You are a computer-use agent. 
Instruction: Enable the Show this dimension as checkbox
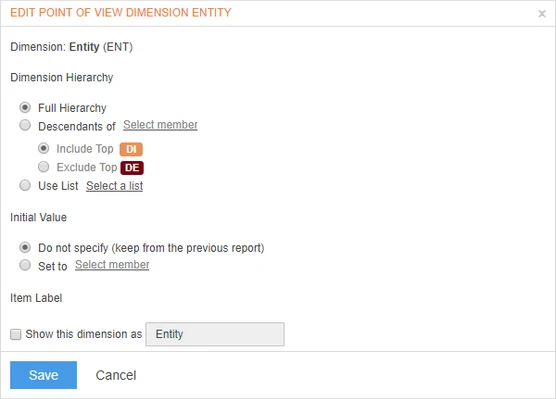pyautogui.click(x=16, y=334)
